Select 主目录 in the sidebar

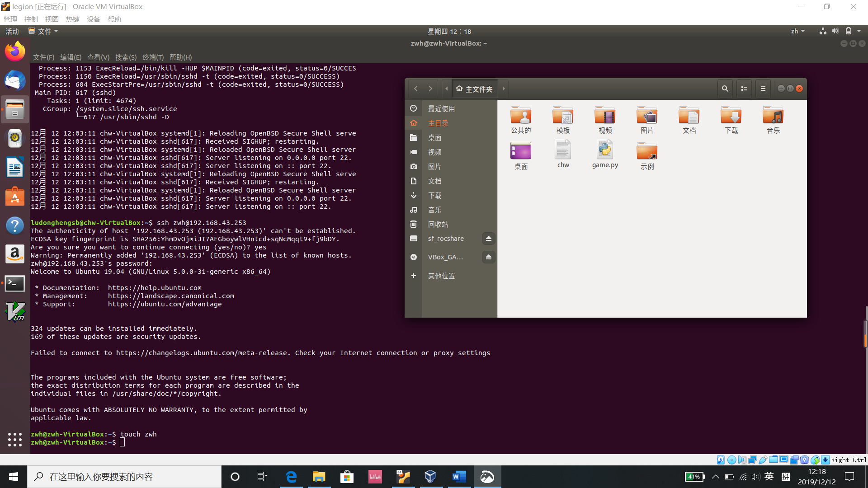tap(451, 123)
